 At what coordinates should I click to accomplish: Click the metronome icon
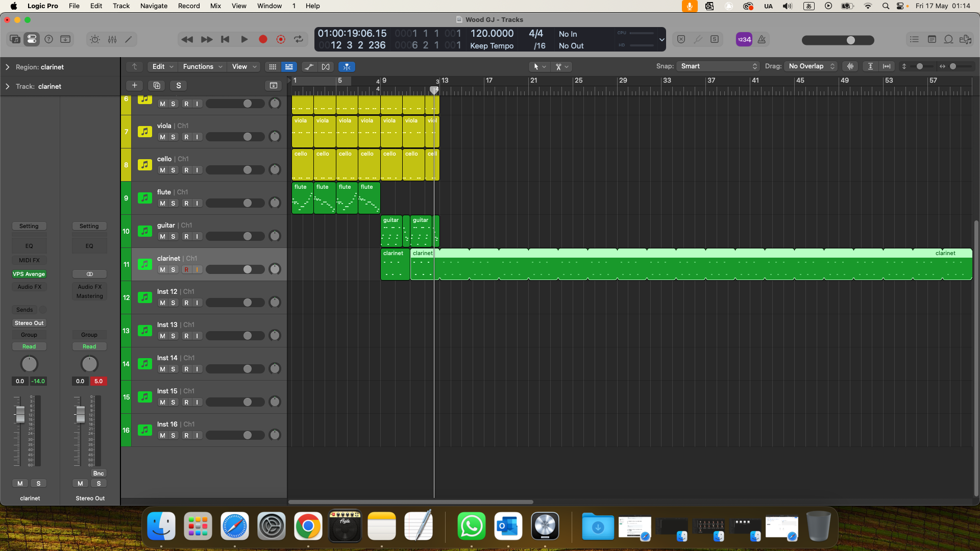(x=762, y=39)
